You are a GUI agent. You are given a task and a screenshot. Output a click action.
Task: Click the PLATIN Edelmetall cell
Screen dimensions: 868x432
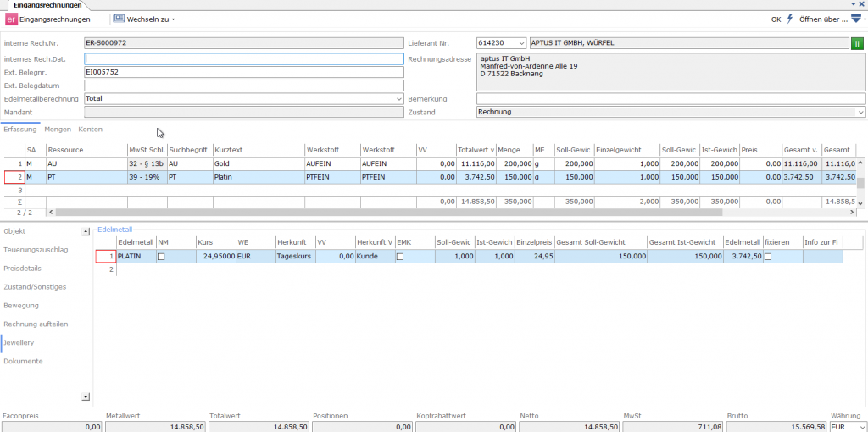point(136,257)
